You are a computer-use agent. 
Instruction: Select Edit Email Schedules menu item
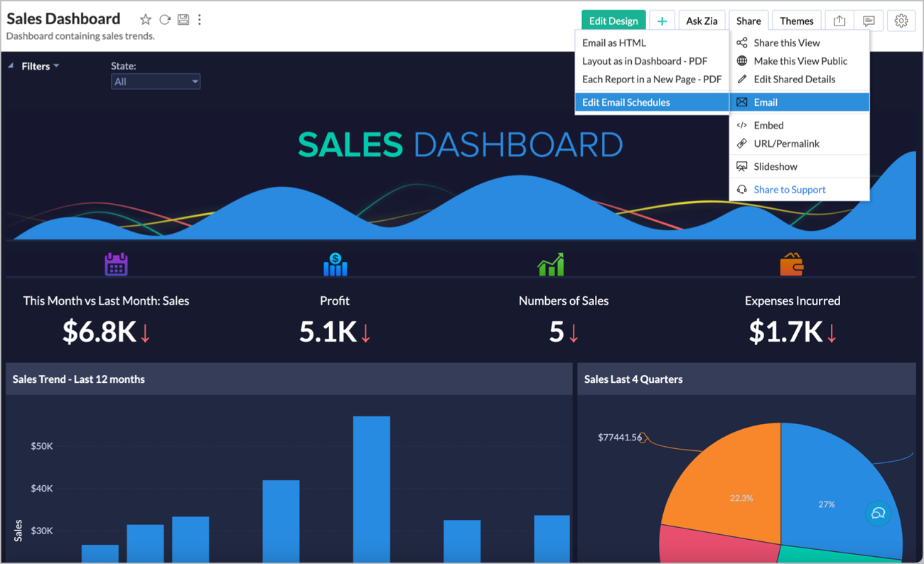tap(626, 102)
